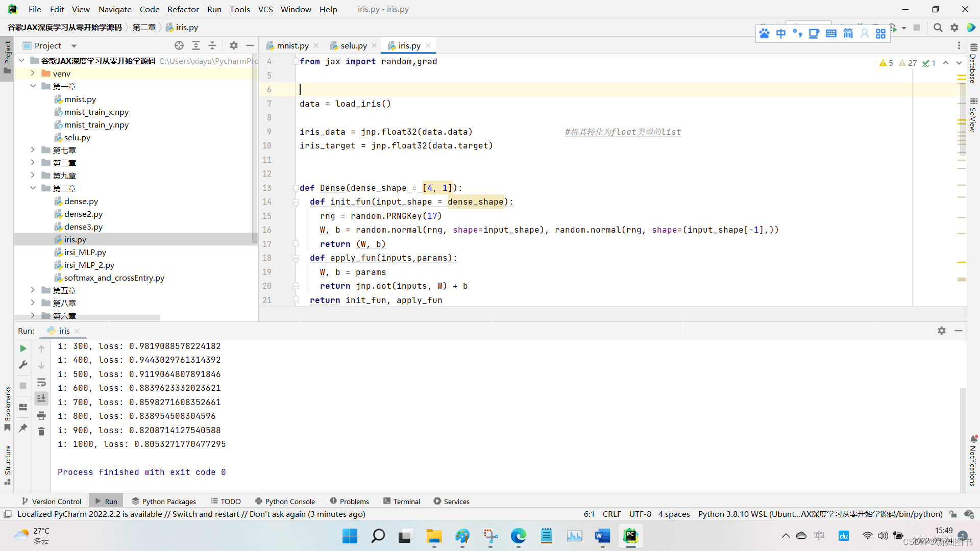The width and height of the screenshot is (980, 551).
Task: Switch to mnist.py editor tab
Action: coord(292,45)
